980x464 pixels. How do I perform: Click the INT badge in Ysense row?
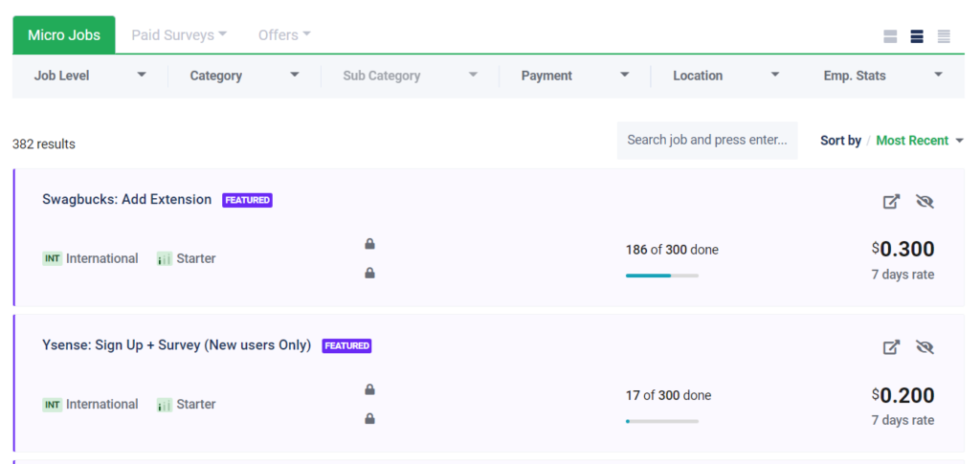[x=53, y=405]
